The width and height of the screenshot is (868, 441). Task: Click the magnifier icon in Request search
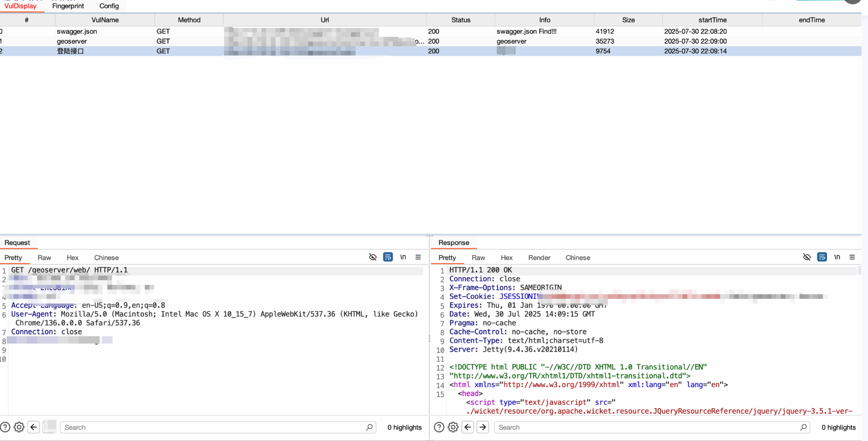click(369, 427)
